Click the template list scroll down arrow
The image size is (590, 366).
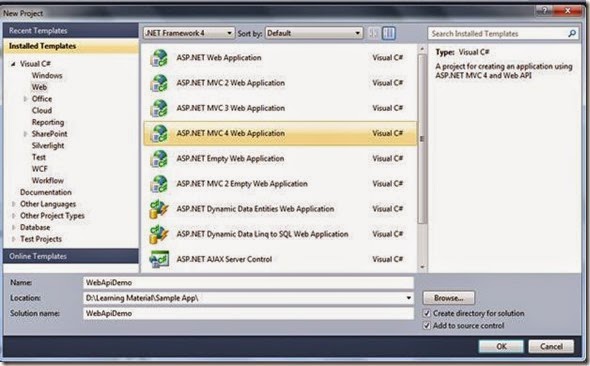[422, 267]
